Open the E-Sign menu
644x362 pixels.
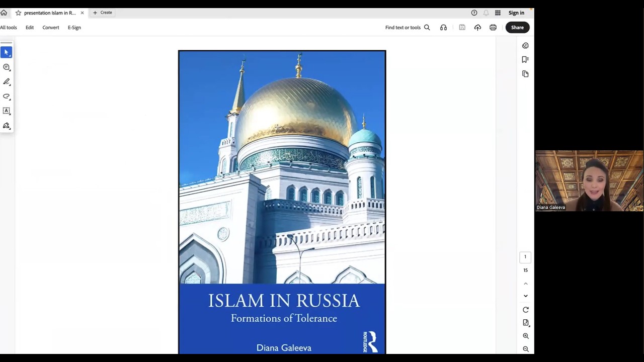point(74,28)
